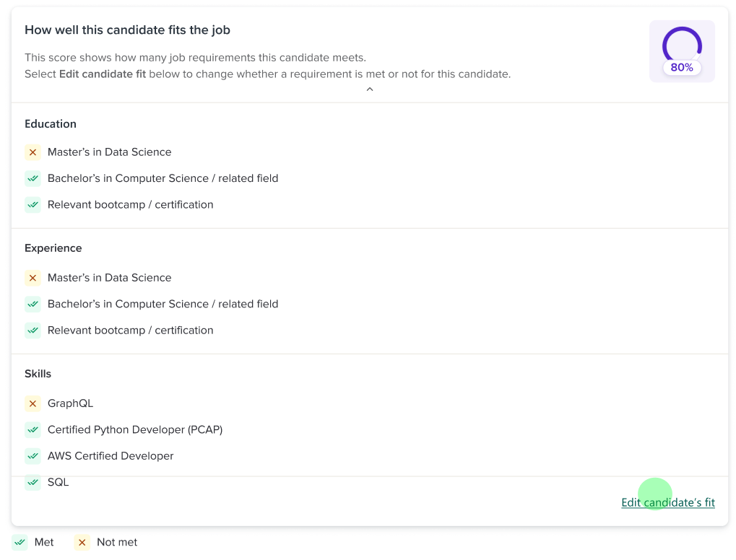
Task: Click the met checkmark beside AWS Certified Developer
Action: point(33,456)
